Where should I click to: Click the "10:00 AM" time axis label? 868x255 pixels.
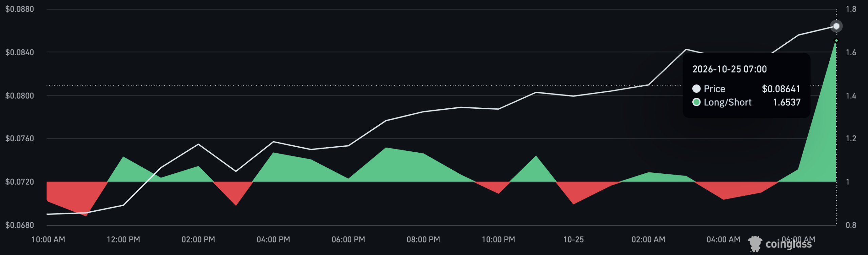point(48,240)
